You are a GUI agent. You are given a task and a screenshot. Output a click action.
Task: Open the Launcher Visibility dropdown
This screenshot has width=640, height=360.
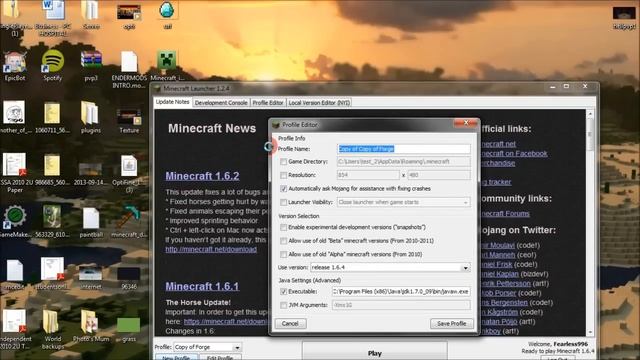pos(403,202)
